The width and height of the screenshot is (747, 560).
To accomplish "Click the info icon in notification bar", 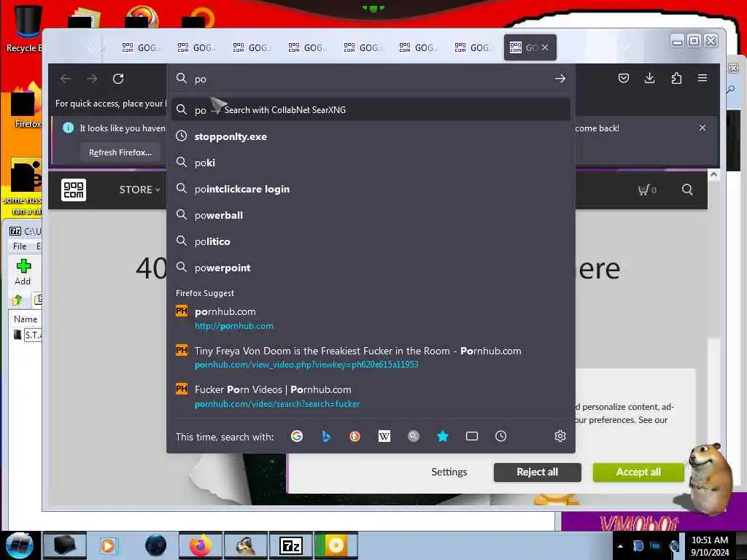I will click(x=68, y=128).
